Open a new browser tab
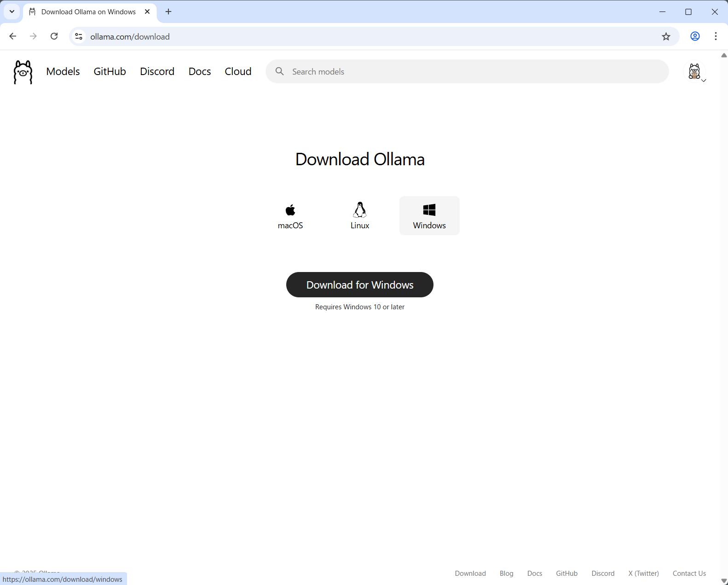The image size is (728, 585). 168,12
